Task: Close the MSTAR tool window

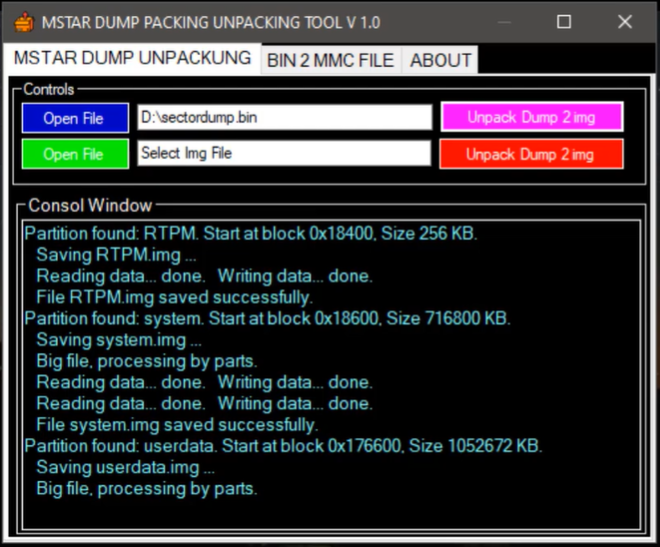Action: pos(625,22)
